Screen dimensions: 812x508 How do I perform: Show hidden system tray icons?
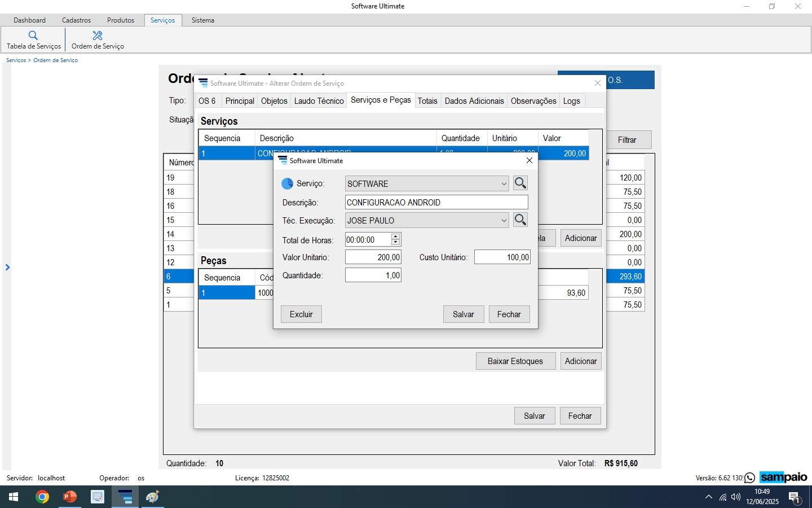click(x=709, y=497)
